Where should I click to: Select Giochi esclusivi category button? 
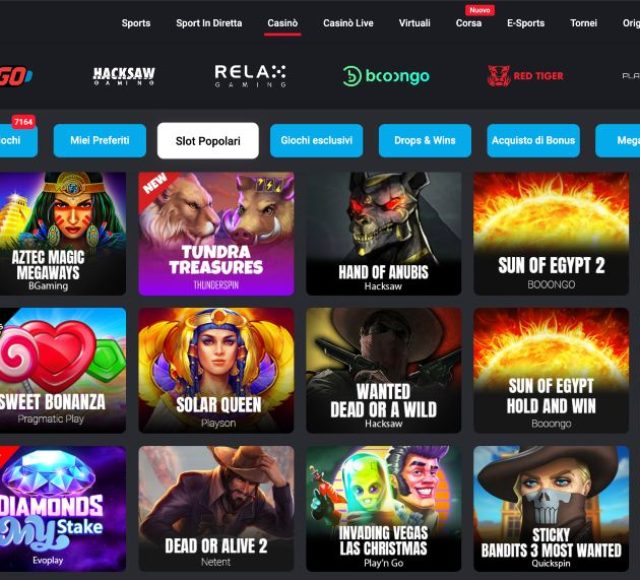316,140
